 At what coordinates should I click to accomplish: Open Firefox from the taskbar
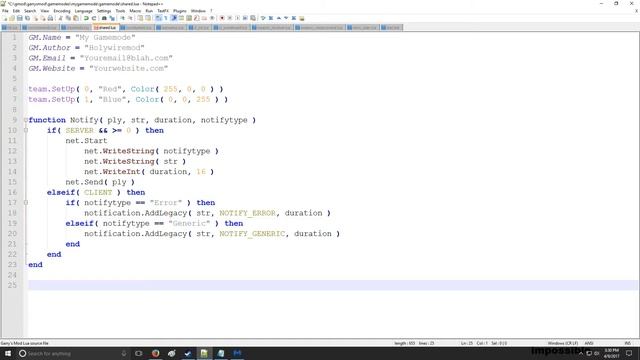click(x=156, y=353)
